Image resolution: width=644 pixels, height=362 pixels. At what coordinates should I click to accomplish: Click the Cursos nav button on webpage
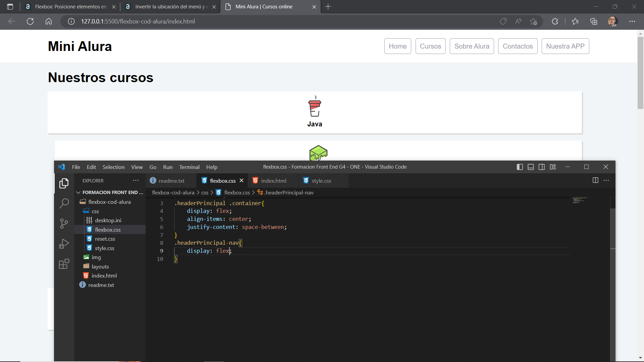430,46
